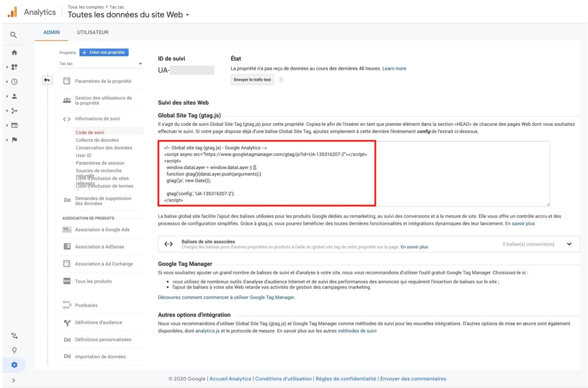Open the Discover lightbulb icon

tap(14, 350)
